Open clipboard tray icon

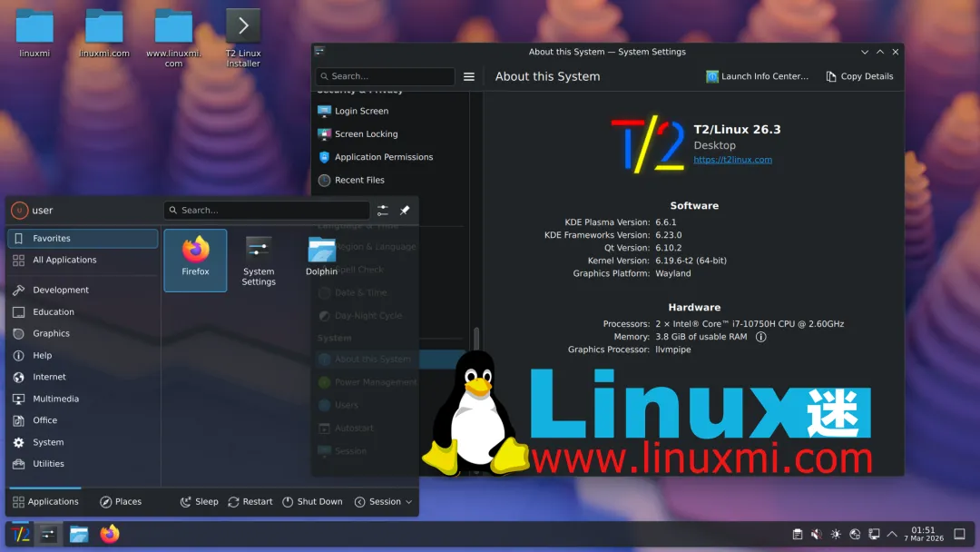click(x=798, y=534)
